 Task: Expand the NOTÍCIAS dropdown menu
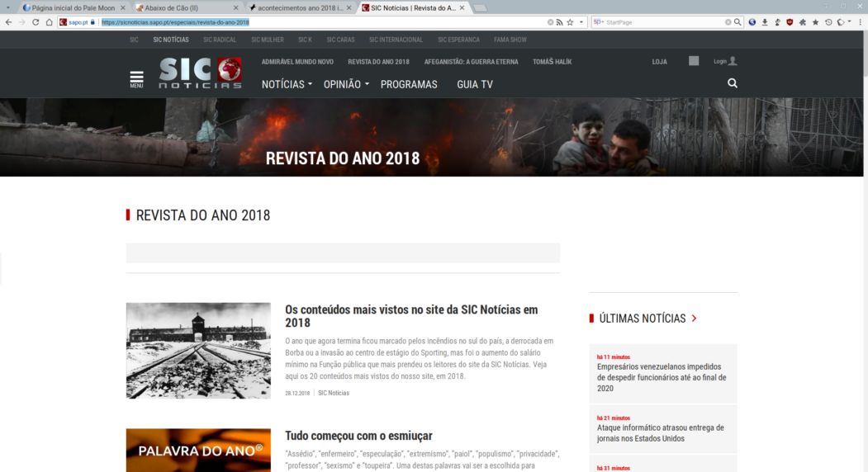point(287,84)
